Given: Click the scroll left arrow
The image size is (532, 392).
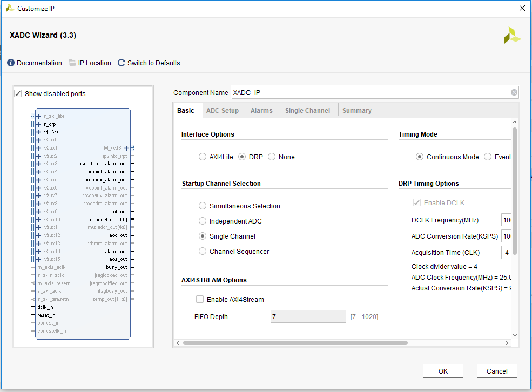Looking at the screenshot, I should tap(178, 343).
